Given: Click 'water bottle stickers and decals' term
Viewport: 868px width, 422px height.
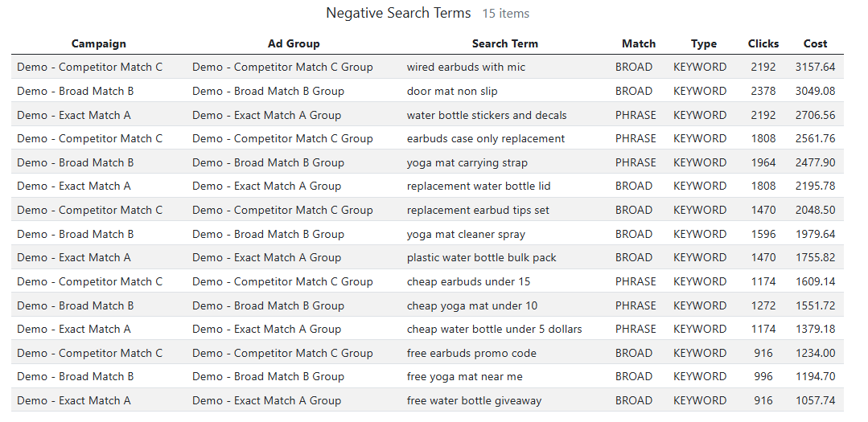Looking at the screenshot, I should coord(487,115).
